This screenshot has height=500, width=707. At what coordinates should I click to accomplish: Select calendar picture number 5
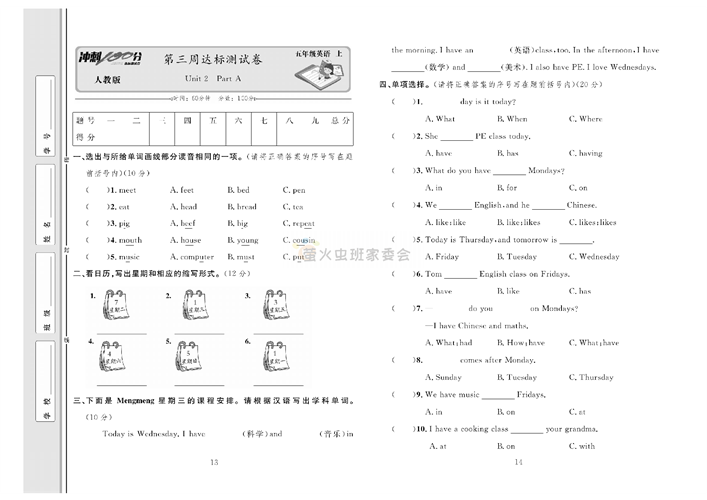pos(188,356)
